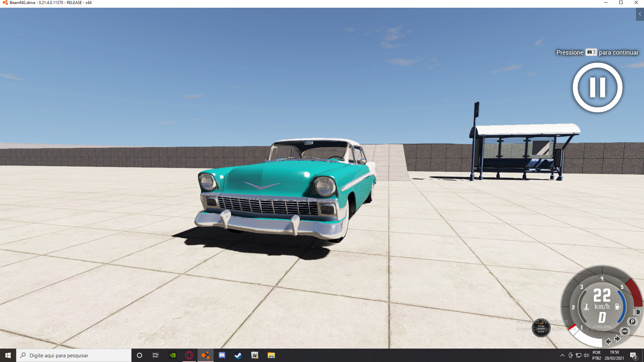Expand the collapsed side panel arrow
The height and width of the screenshot is (362, 644).
pos(640,14)
